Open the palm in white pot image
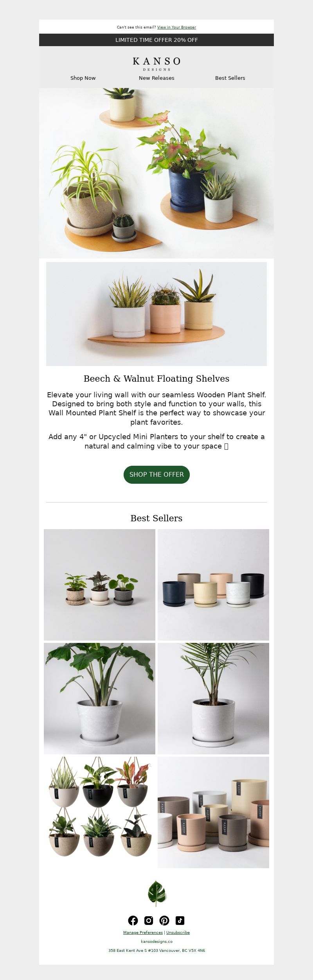Image resolution: width=313 pixels, height=980 pixels. click(213, 698)
